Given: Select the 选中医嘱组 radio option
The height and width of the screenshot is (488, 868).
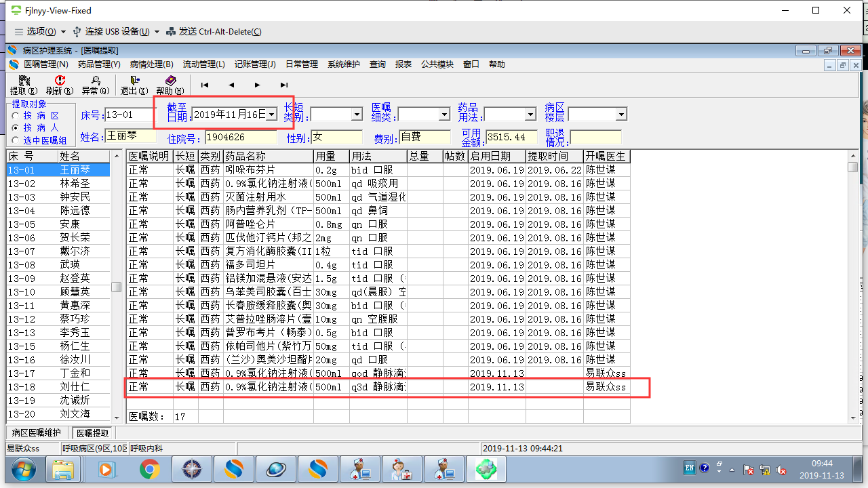Looking at the screenshot, I should (16, 140).
